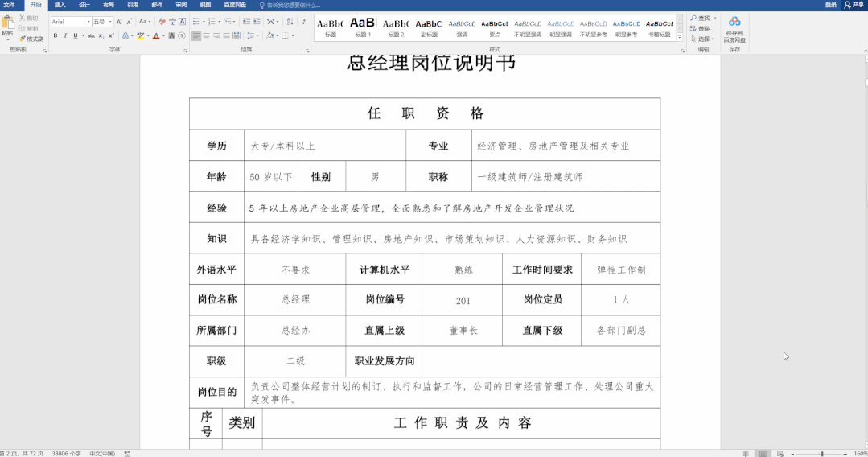Toggle Italic formatting

coord(65,35)
